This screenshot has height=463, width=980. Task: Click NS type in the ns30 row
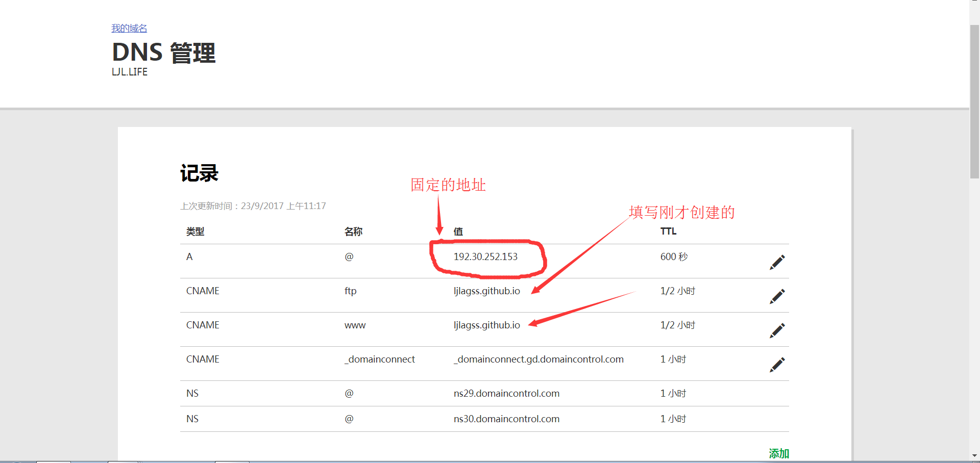click(192, 419)
